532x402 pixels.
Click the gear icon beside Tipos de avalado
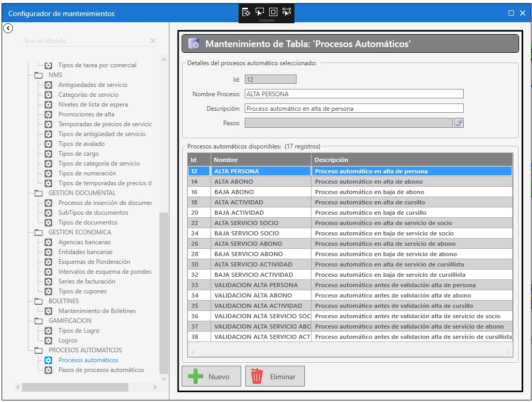(49, 144)
